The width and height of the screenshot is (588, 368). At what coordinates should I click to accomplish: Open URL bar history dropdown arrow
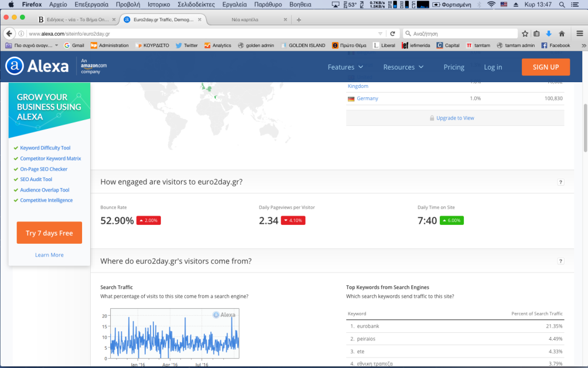[380, 33]
